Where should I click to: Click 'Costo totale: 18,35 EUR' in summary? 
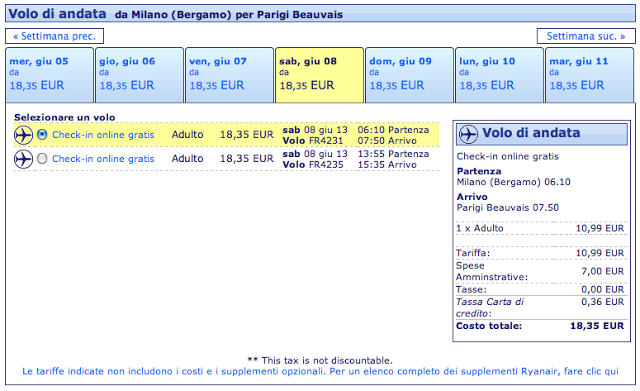(540, 326)
